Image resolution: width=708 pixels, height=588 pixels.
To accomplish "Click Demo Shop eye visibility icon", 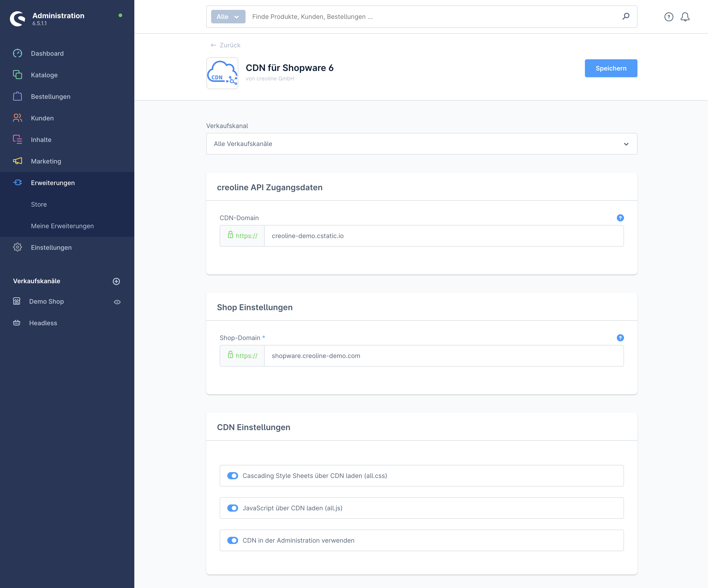I will tap(117, 302).
